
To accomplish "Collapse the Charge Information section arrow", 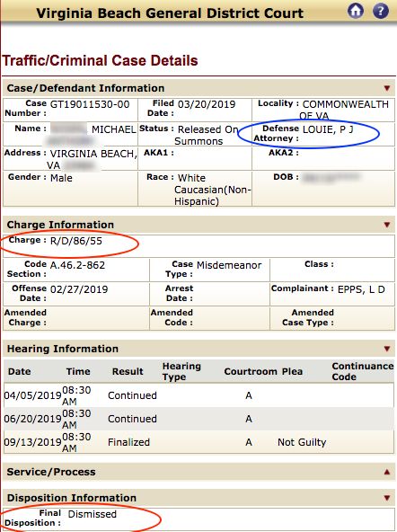I will [x=387, y=225].
